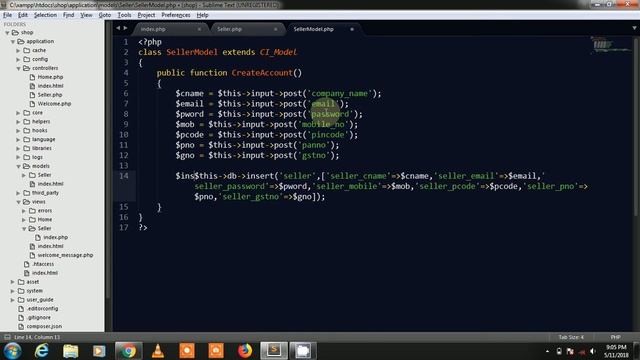Open File Explorer from the taskbar

click(71, 351)
